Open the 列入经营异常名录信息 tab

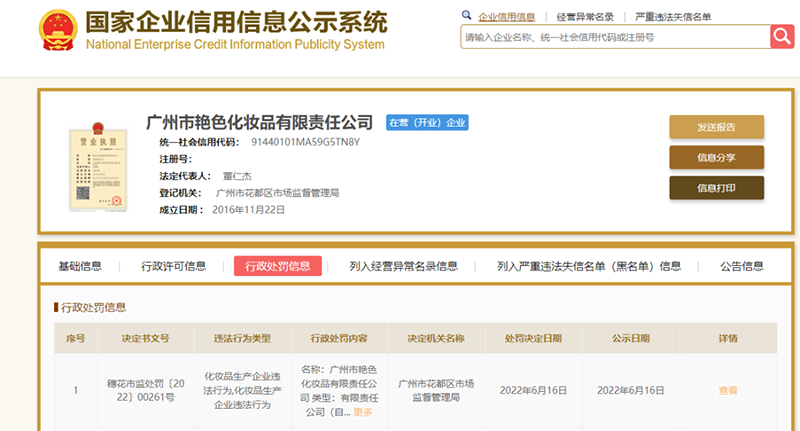point(403,266)
